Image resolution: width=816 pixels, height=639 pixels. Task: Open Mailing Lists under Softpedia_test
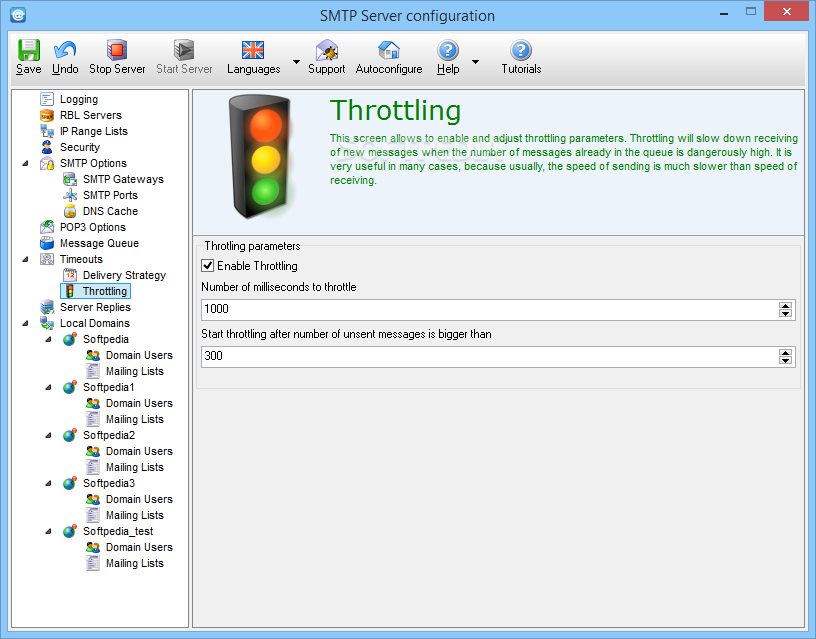point(135,564)
